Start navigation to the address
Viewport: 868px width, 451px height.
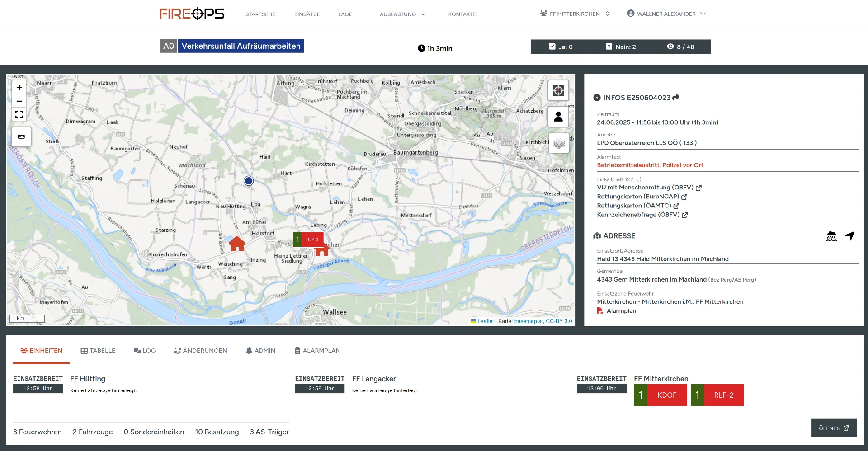click(x=850, y=236)
